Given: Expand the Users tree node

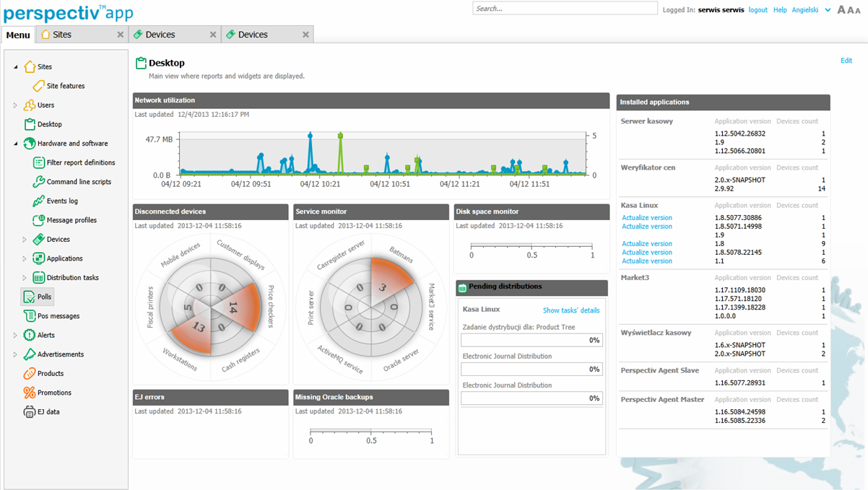Looking at the screenshot, I should coord(15,105).
